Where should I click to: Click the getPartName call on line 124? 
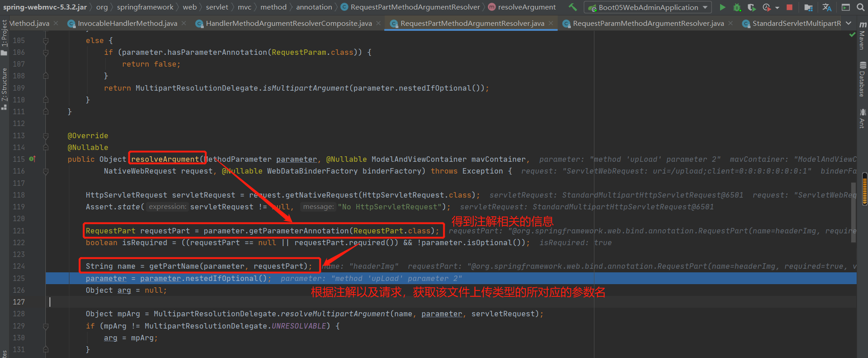[x=174, y=266]
